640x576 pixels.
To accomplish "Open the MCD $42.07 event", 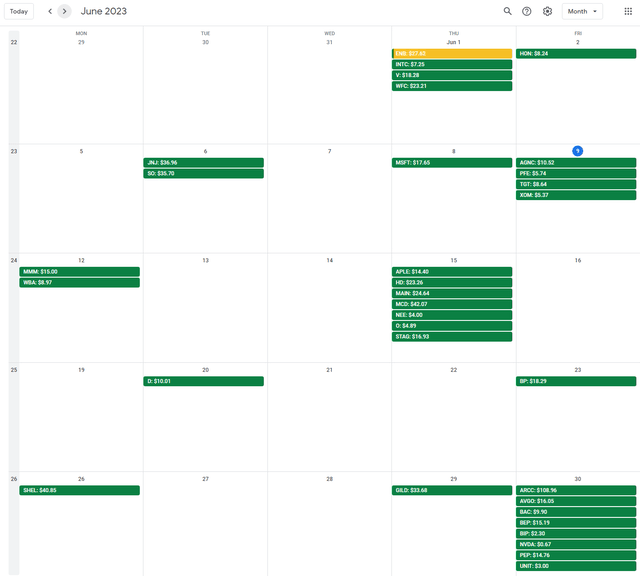I will [x=452, y=304].
